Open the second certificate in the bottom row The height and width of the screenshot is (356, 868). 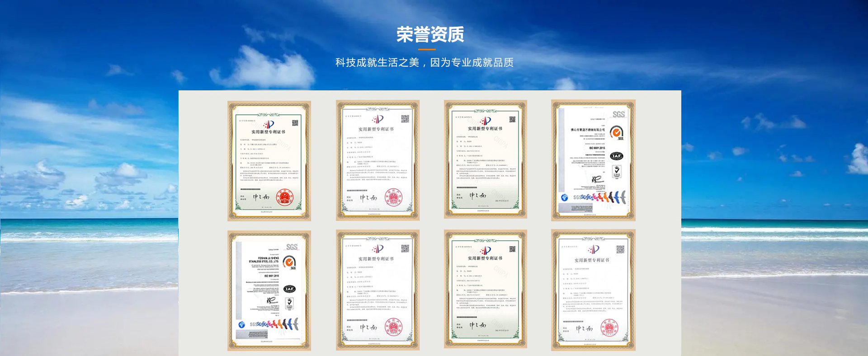point(377,290)
